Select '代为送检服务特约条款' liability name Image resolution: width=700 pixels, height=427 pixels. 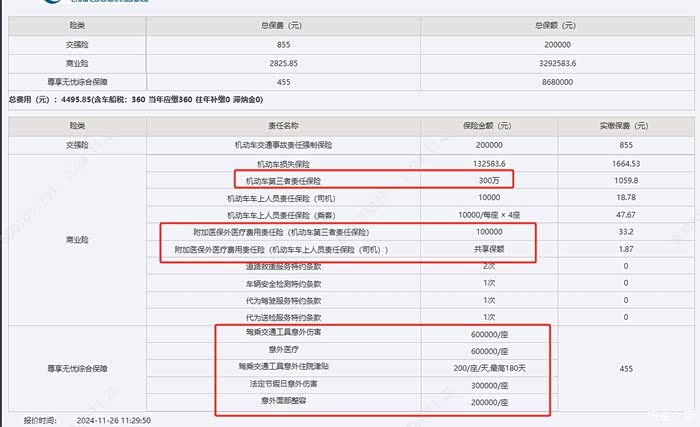pos(283,318)
